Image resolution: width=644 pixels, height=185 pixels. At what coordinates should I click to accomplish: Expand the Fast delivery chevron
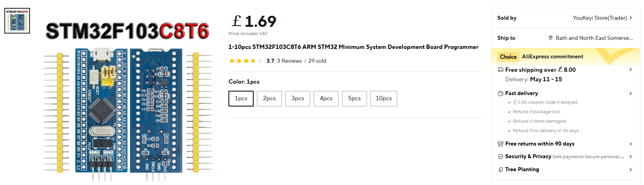(631, 93)
